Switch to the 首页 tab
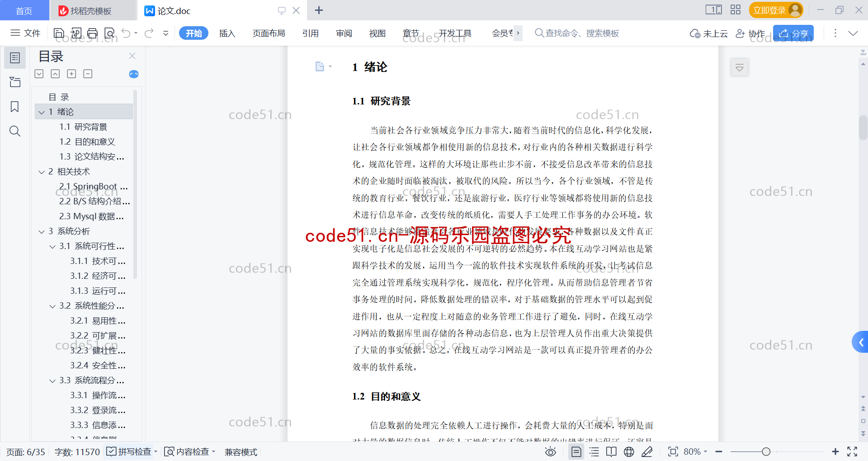The image size is (868, 461). 24,10
